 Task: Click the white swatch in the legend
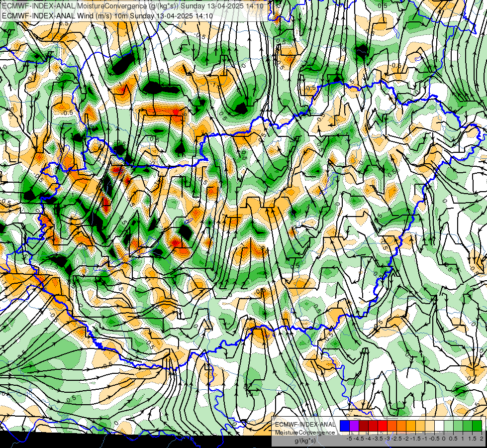tap(439, 426)
